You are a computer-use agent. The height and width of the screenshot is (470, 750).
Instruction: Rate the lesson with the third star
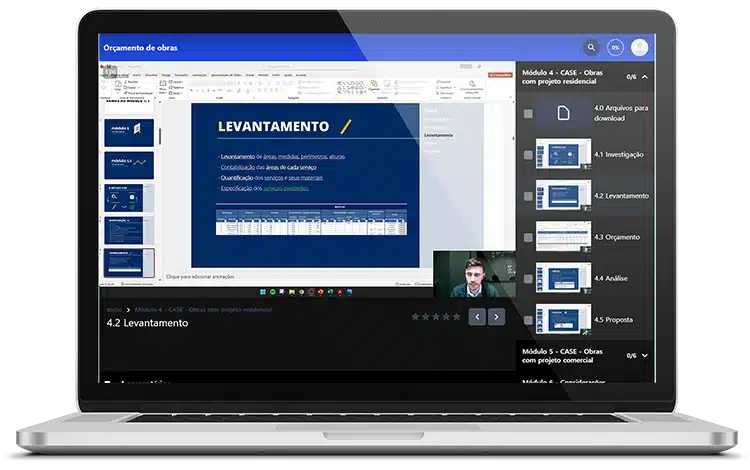(436, 317)
